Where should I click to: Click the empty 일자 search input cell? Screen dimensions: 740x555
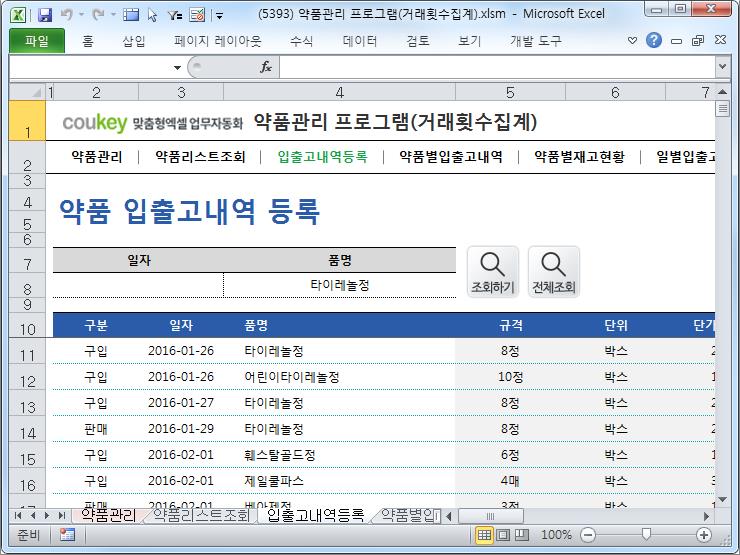coord(138,285)
